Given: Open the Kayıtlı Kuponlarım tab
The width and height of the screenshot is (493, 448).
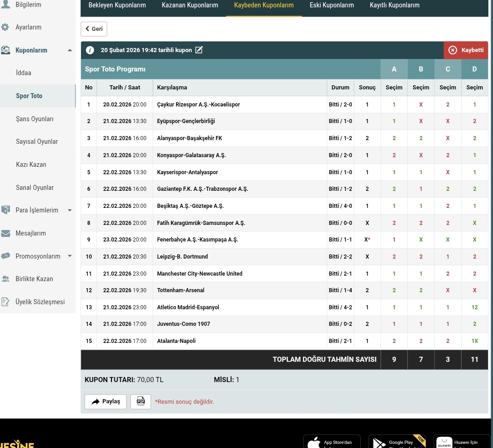Looking at the screenshot, I should (394, 6).
